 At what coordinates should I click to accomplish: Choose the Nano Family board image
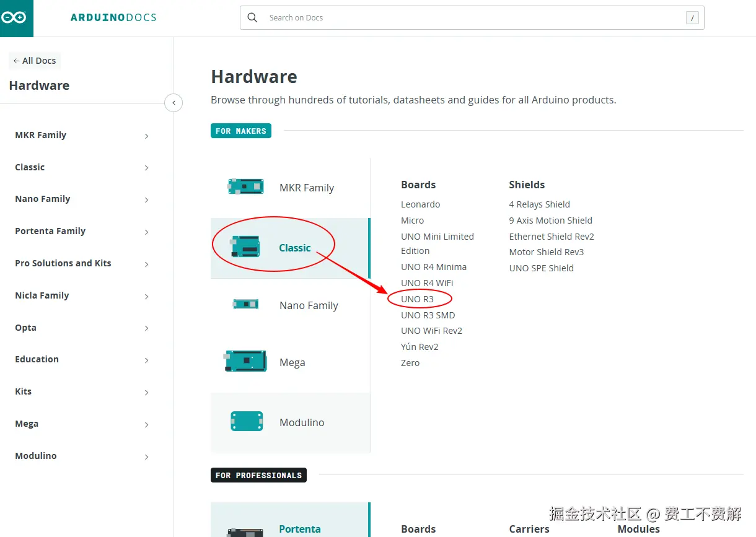point(245,304)
